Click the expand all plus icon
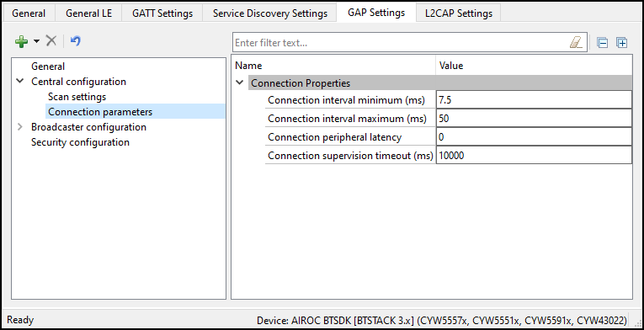Screen dimensions: 644x330 pos(622,43)
